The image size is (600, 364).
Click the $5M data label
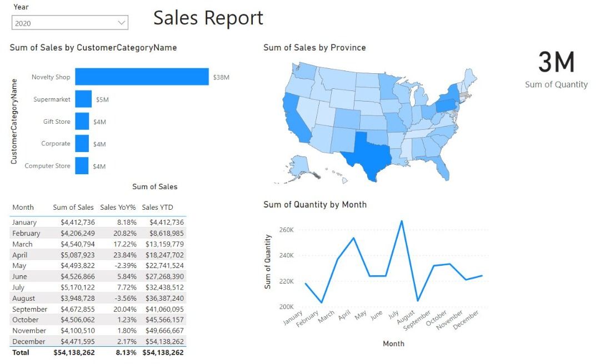tap(102, 99)
